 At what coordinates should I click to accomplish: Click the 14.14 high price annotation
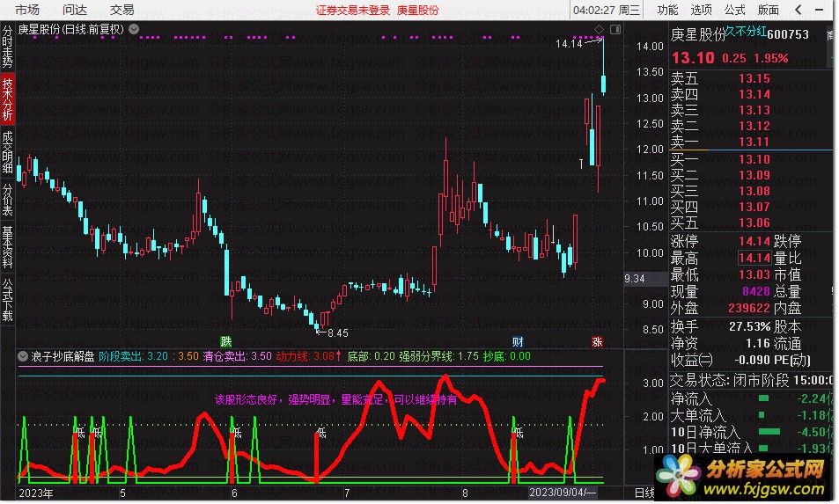(x=569, y=43)
